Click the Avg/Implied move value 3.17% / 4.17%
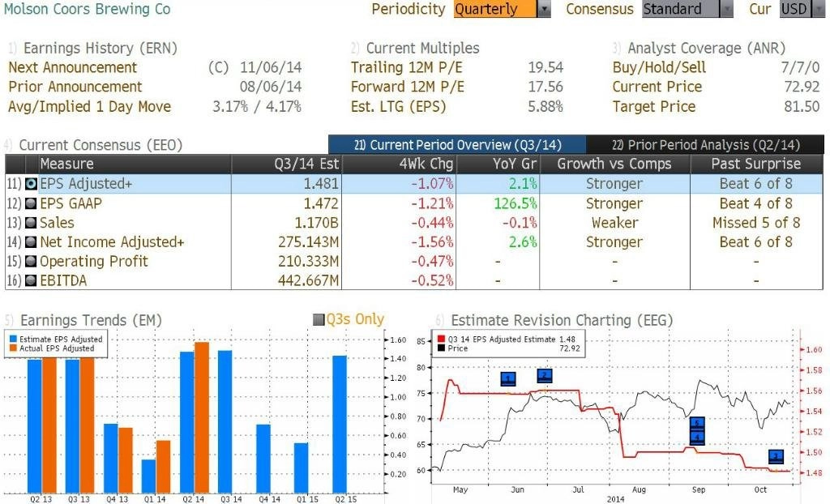 257,106
